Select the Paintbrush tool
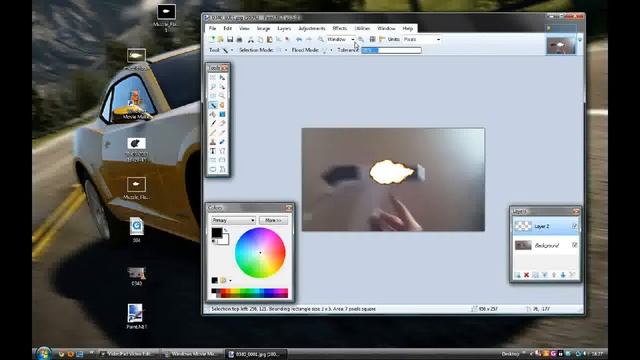 [213, 123]
